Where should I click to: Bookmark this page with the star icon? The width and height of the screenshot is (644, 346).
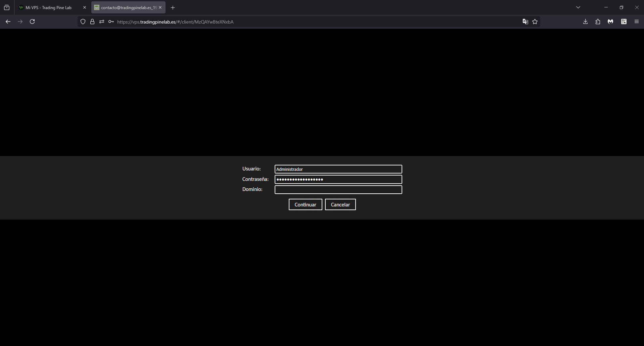(x=535, y=22)
